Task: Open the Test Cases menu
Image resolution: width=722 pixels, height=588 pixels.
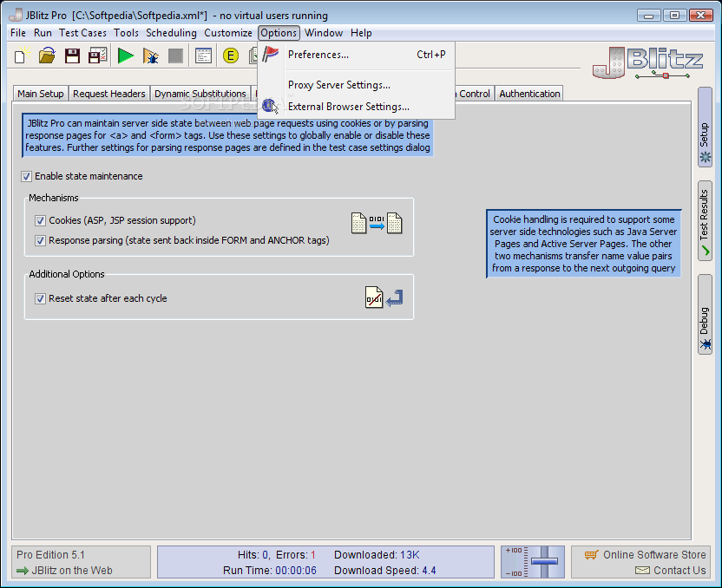Action: [x=82, y=33]
